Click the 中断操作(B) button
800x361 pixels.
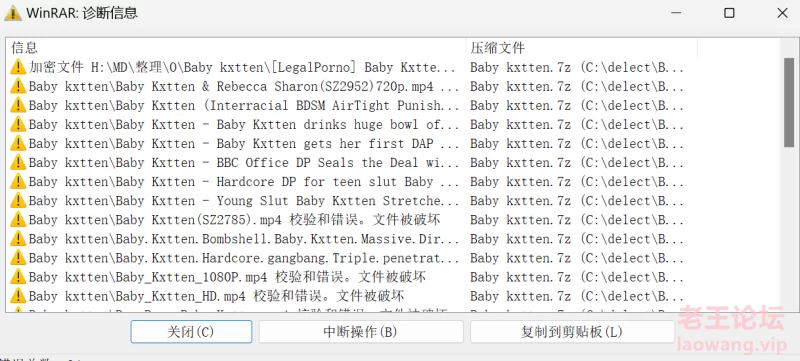click(361, 332)
